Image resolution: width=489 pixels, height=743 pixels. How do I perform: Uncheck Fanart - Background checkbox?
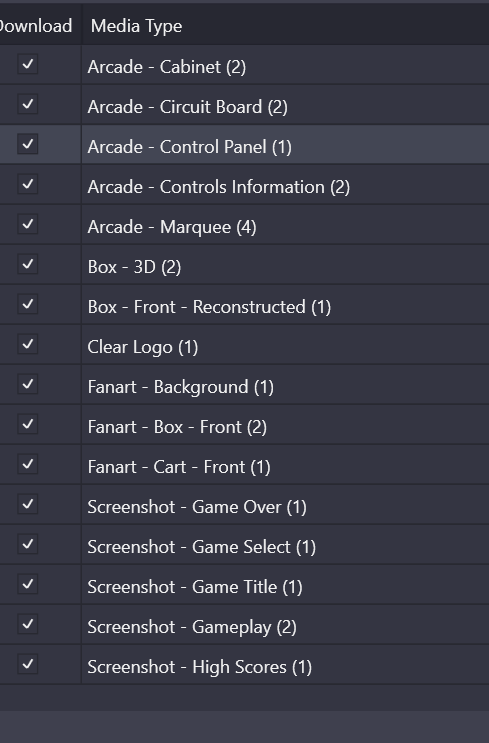click(28, 384)
